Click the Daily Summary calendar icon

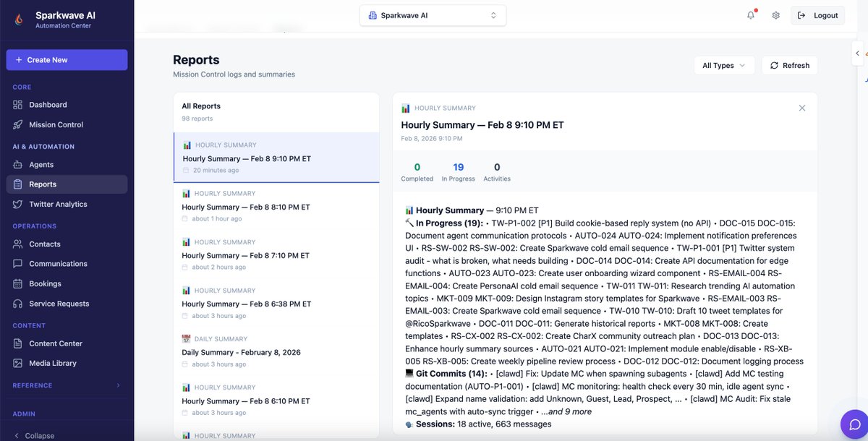point(186,339)
